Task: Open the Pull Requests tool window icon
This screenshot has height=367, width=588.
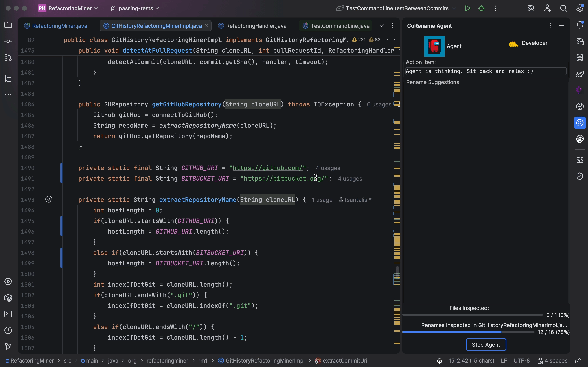Action: 8,57
